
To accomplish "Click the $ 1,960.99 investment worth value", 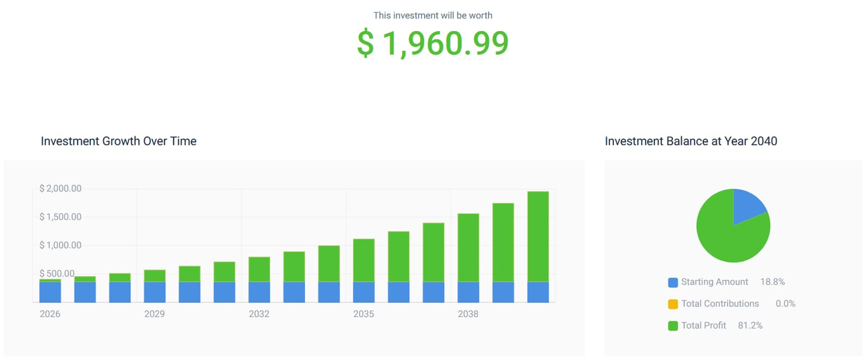I will click(x=433, y=43).
